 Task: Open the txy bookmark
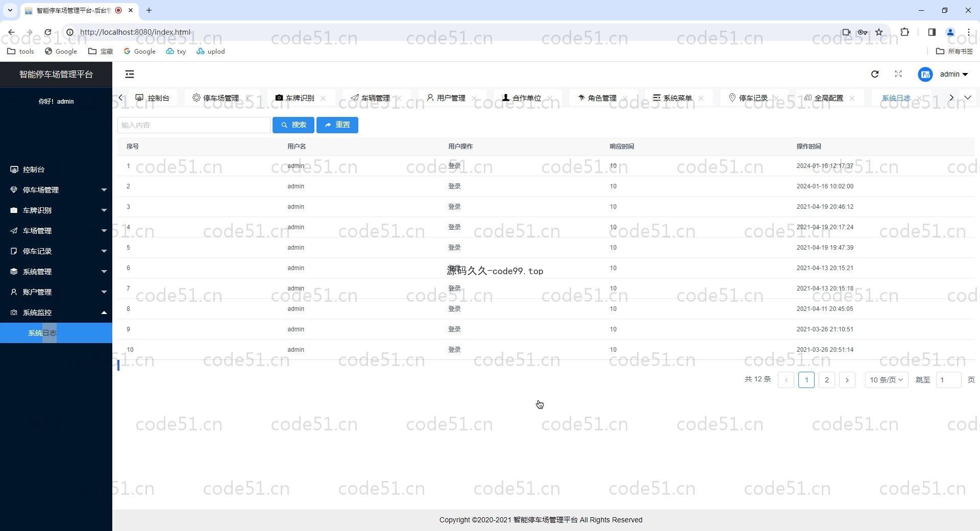176,52
